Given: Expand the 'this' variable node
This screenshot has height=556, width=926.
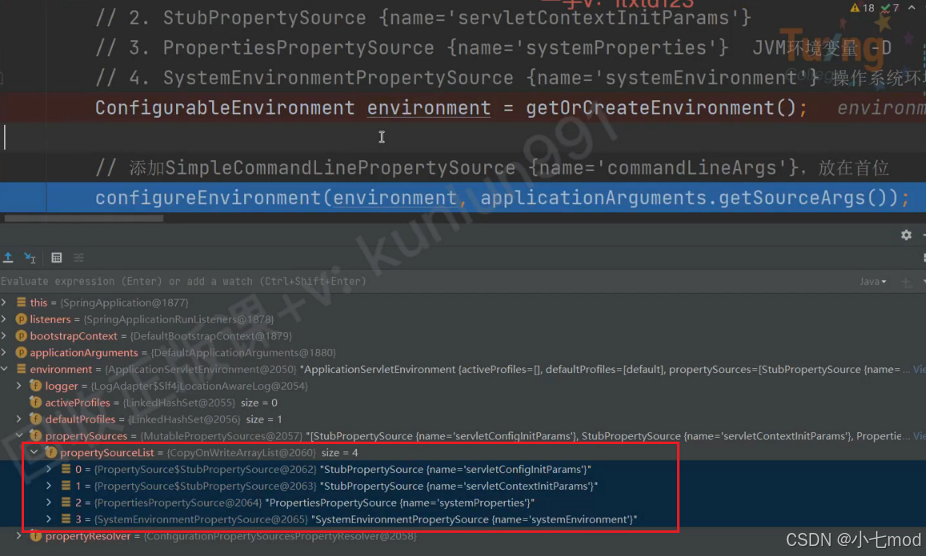Looking at the screenshot, I should coord(4,303).
